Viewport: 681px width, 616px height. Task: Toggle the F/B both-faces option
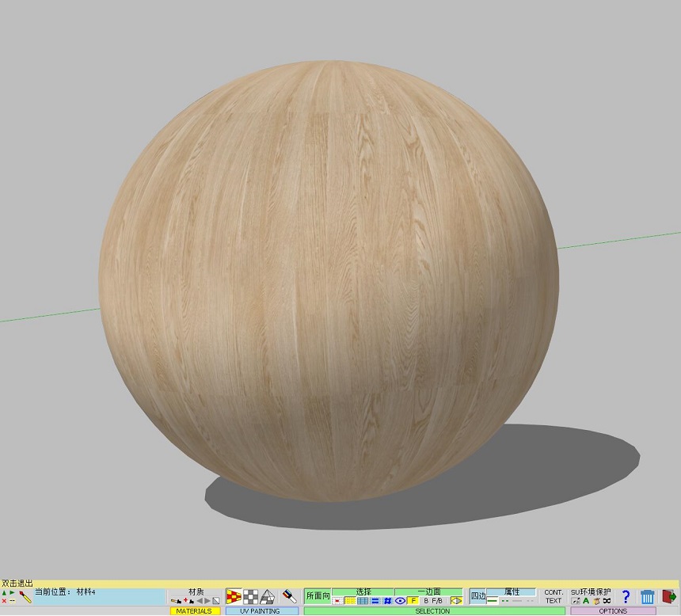[x=437, y=601]
